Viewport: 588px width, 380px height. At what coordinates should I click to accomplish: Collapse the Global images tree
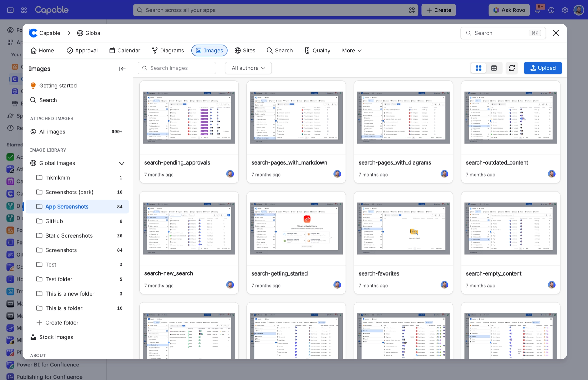point(121,163)
